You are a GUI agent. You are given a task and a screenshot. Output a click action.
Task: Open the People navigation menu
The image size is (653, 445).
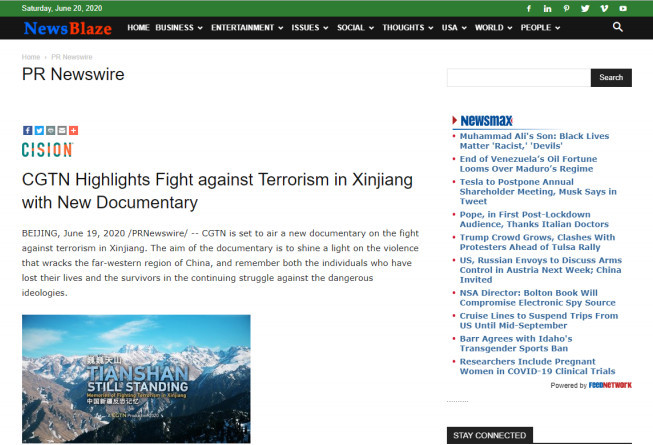point(540,28)
